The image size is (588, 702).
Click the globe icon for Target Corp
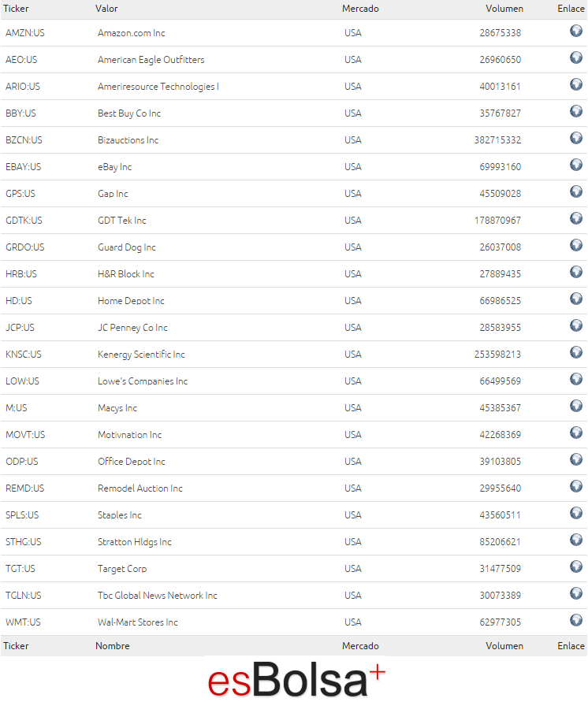576,567
